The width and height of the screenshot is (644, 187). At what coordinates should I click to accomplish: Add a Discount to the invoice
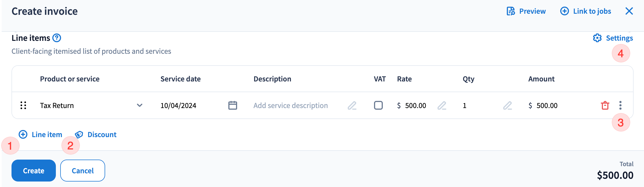(x=96, y=135)
